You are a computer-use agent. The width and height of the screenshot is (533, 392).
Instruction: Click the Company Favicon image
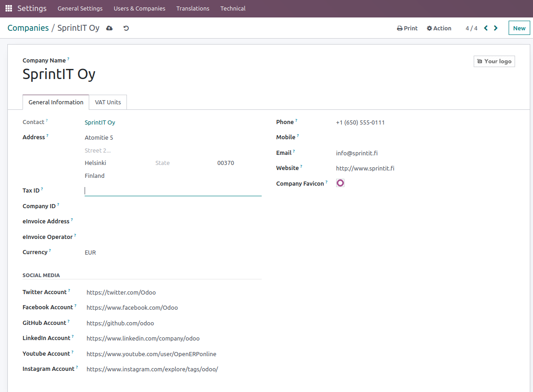coord(340,183)
